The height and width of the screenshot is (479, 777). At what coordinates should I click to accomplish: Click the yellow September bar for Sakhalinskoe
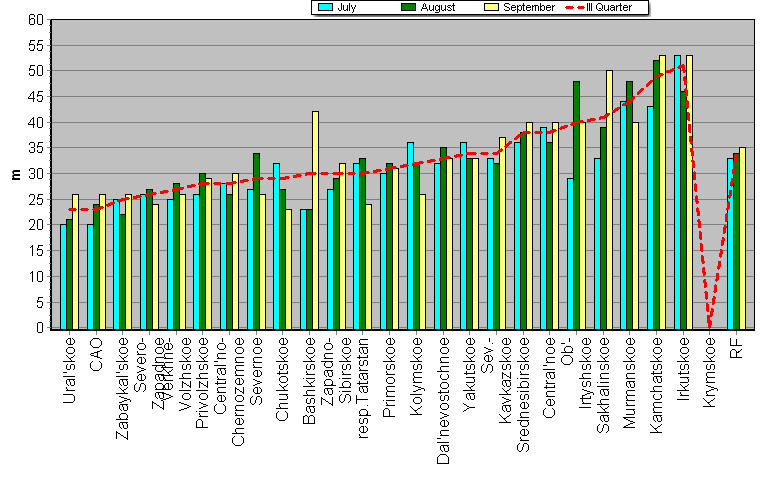[609, 200]
